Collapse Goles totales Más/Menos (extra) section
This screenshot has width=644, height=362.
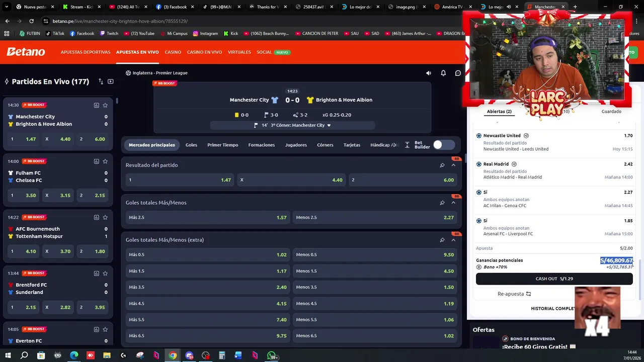pyautogui.click(x=453, y=240)
